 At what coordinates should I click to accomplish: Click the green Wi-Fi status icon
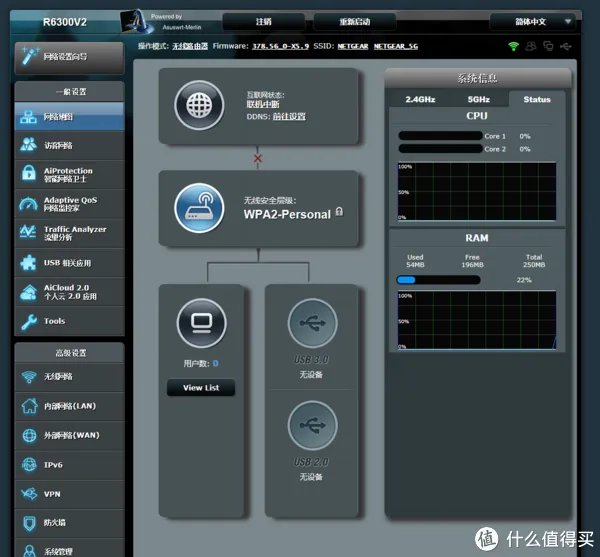[514, 46]
